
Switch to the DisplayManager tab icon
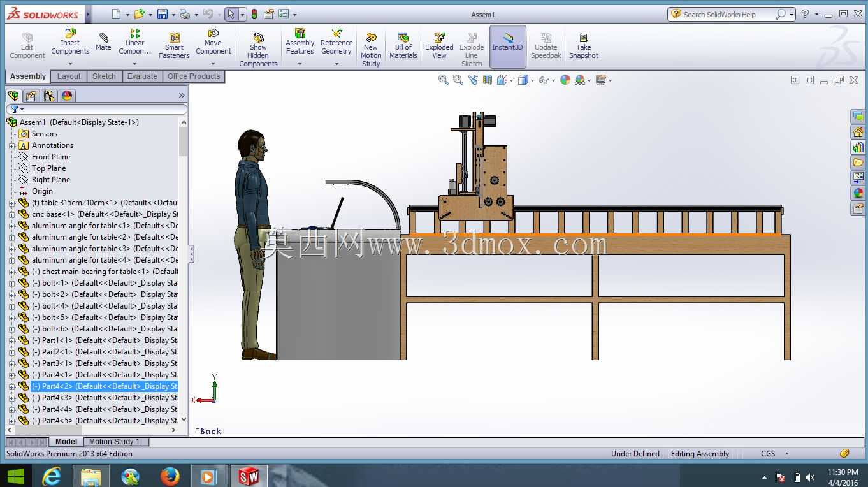(67, 96)
